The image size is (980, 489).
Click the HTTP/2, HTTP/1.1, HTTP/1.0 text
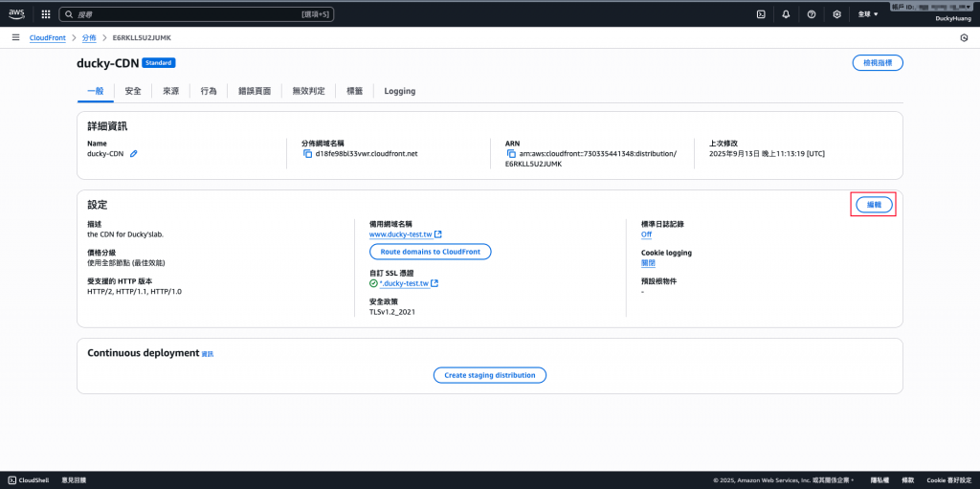click(134, 292)
